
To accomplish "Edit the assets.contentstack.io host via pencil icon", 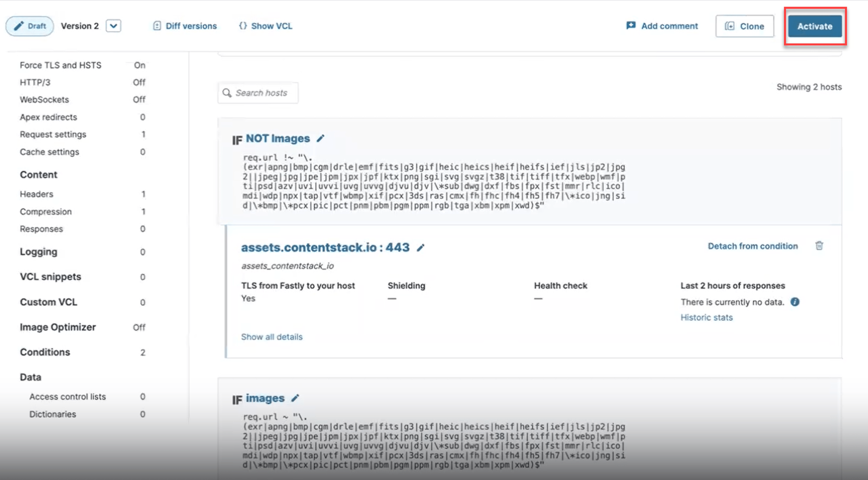I will point(420,248).
